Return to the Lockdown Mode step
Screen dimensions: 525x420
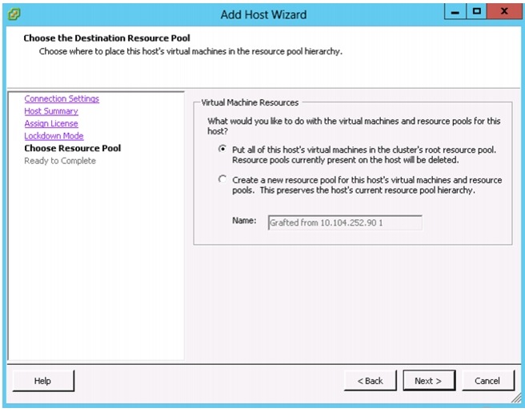(x=54, y=136)
